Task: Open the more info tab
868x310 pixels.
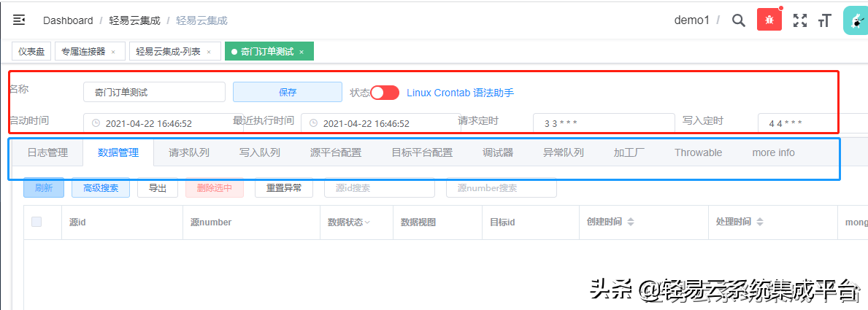Action: point(773,152)
